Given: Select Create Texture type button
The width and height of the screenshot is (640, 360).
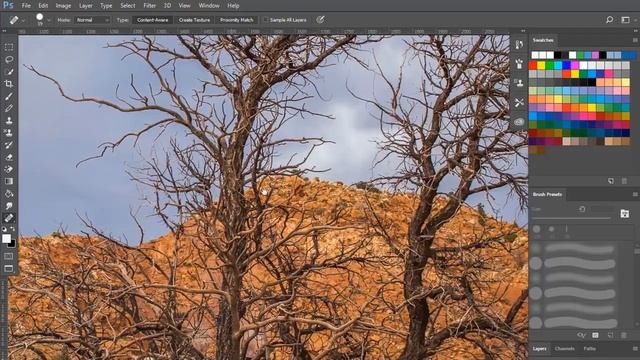Looking at the screenshot, I should coord(194,20).
